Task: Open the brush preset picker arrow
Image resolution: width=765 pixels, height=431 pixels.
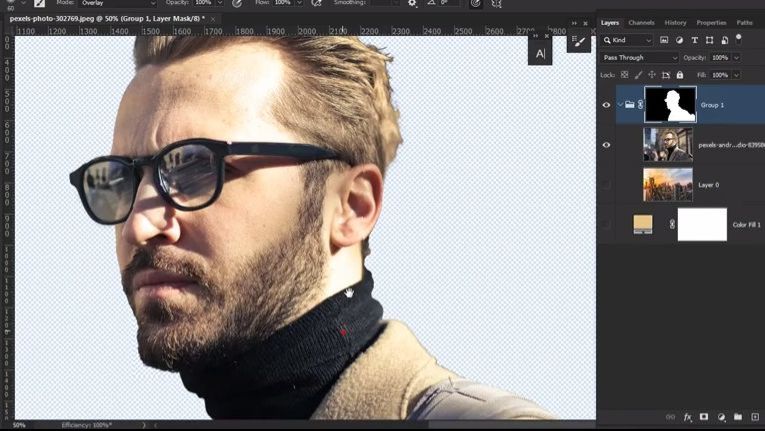Action: pos(23,3)
